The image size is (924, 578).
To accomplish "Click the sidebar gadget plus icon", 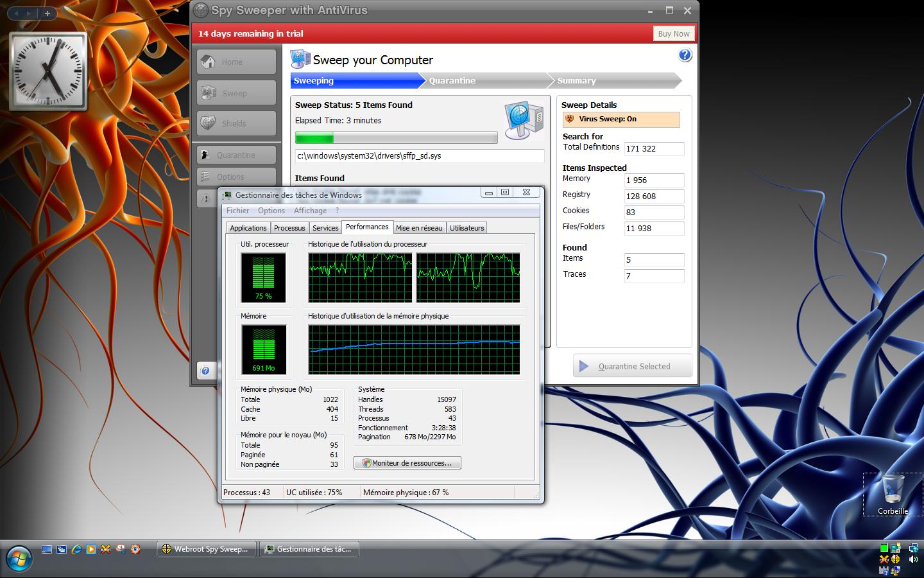I will (47, 13).
